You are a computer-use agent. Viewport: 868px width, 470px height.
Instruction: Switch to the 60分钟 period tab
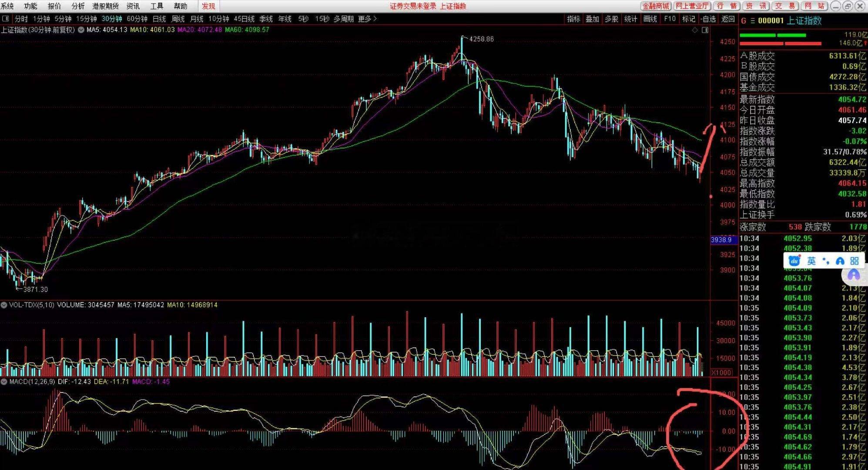(137, 19)
